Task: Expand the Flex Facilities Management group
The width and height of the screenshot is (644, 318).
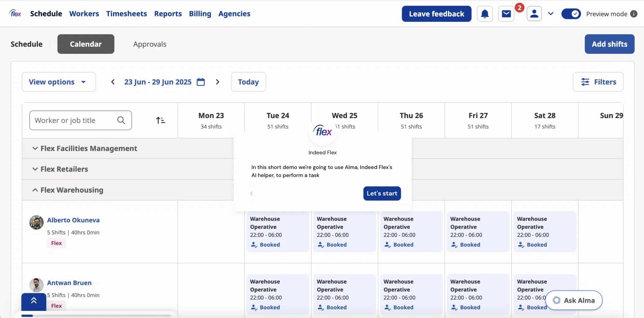Action: 35,148
